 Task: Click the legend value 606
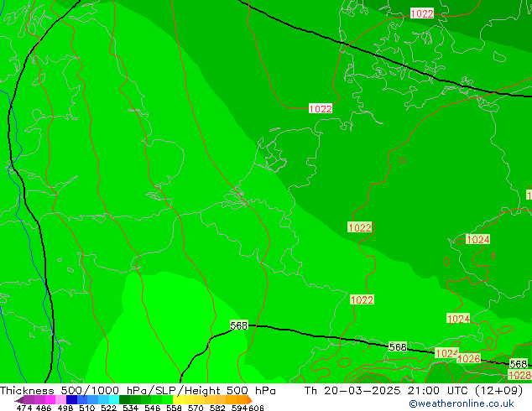coord(256,408)
